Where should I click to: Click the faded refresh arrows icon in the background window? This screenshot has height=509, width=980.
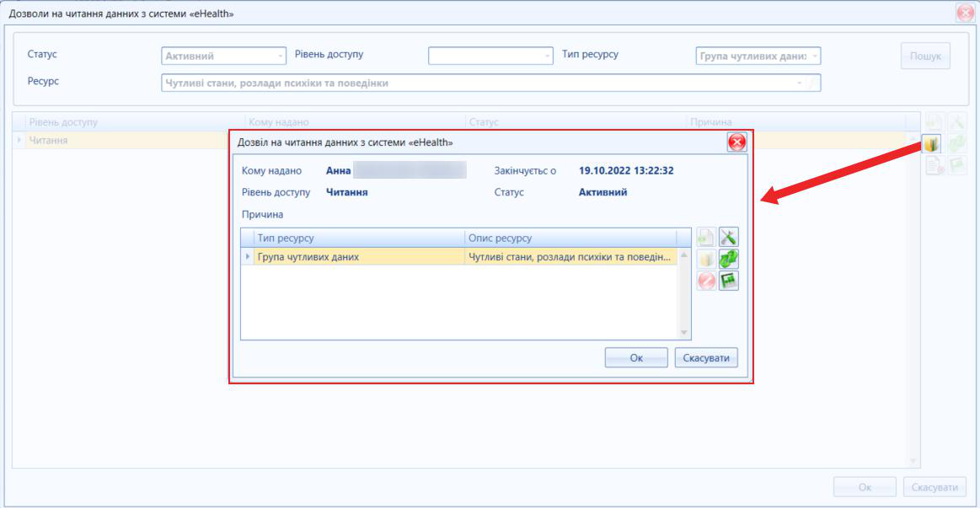(956, 144)
